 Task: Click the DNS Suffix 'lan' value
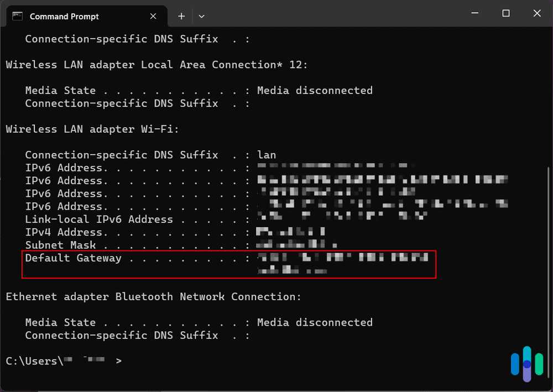(x=267, y=155)
